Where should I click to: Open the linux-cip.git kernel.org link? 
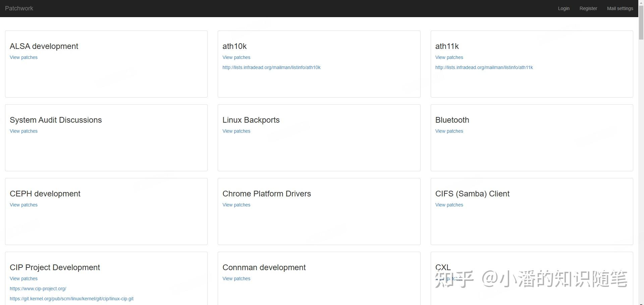(x=71, y=299)
